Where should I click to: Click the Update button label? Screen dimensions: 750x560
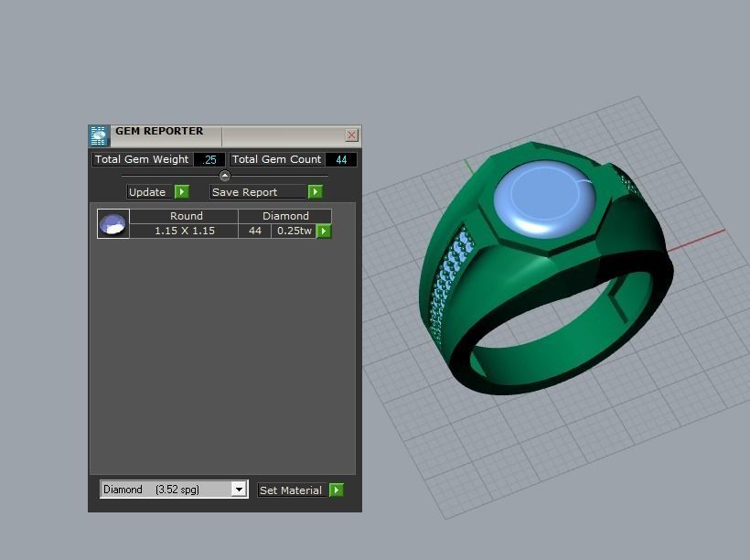(149, 192)
